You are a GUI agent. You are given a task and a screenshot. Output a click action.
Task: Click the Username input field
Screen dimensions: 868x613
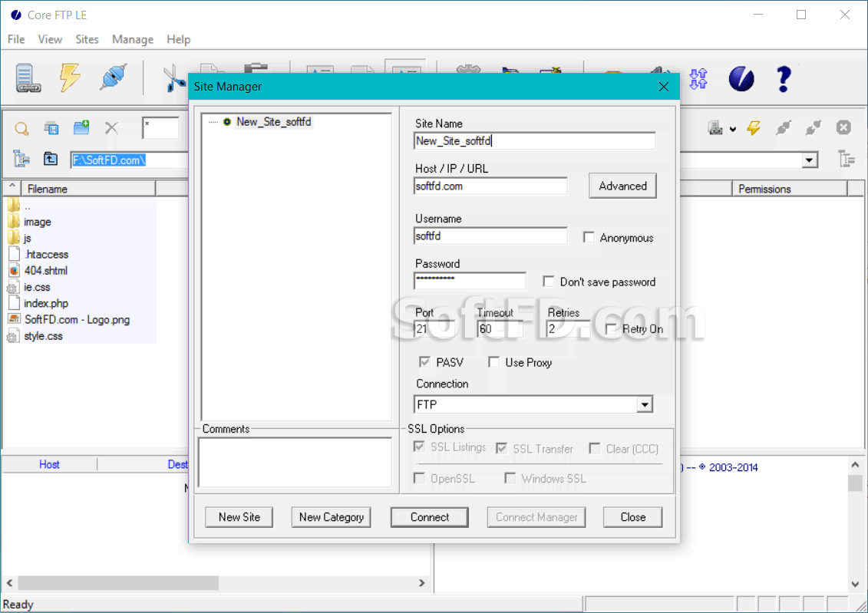pos(490,236)
